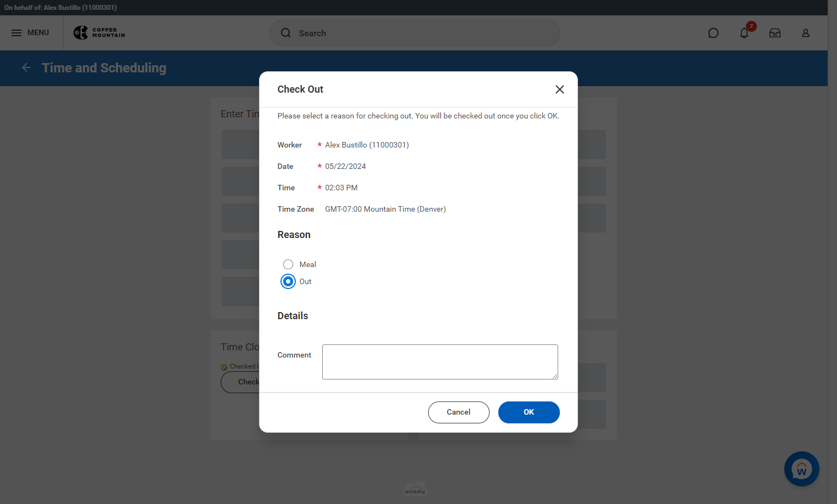
Task: Open the inbox tray icon
Action: point(775,33)
